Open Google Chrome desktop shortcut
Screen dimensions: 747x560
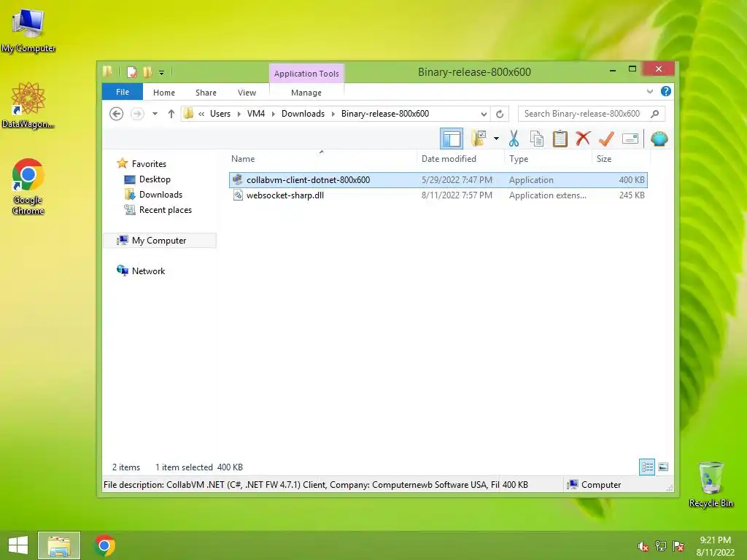click(x=28, y=186)
